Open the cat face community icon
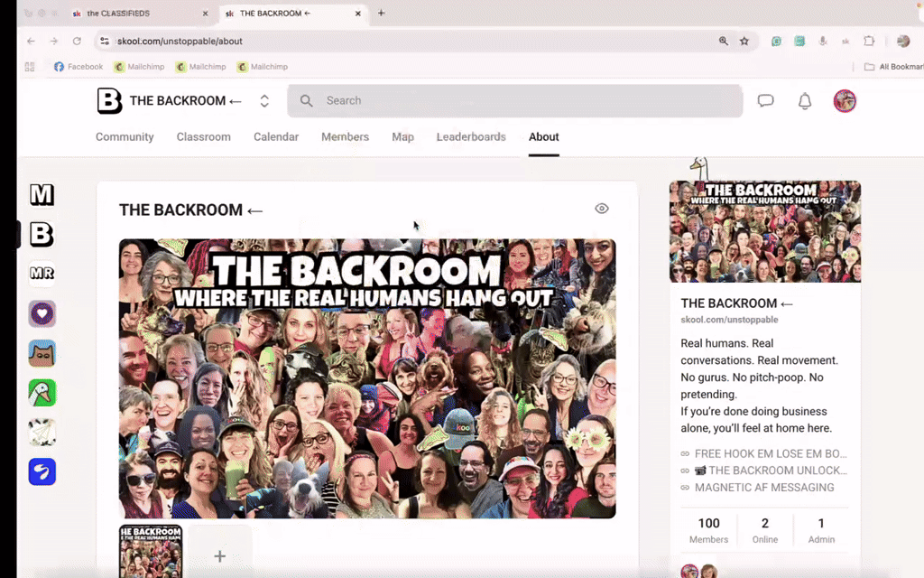The width and height of the screenshot is (924, 578). 42,353
